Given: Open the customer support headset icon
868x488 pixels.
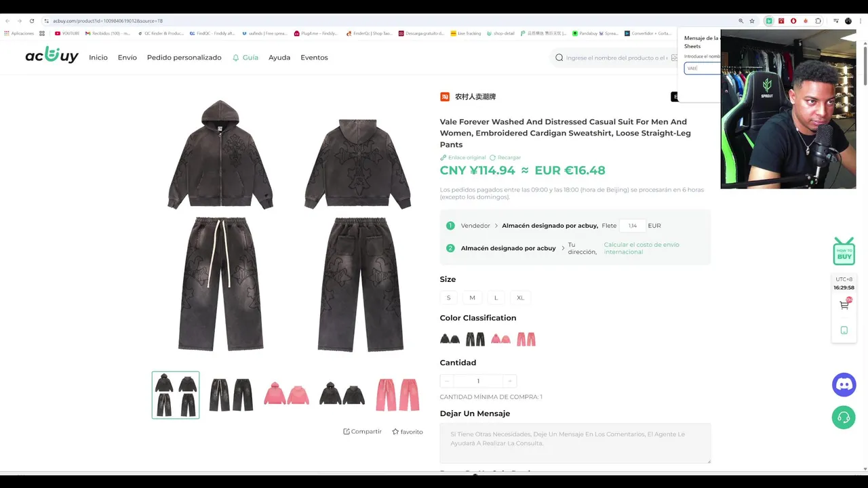Looking at the screenshot, I should click(844, 418).
